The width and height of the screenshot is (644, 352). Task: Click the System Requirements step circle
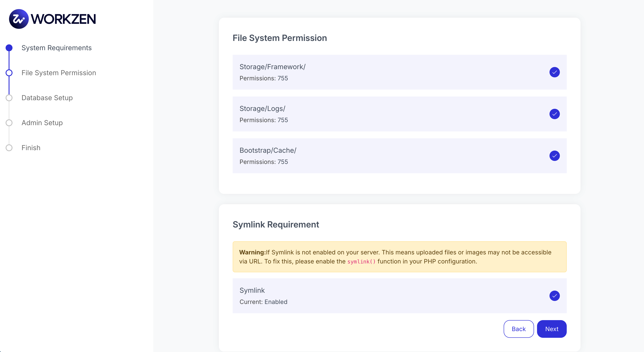(x=9, y=48)
